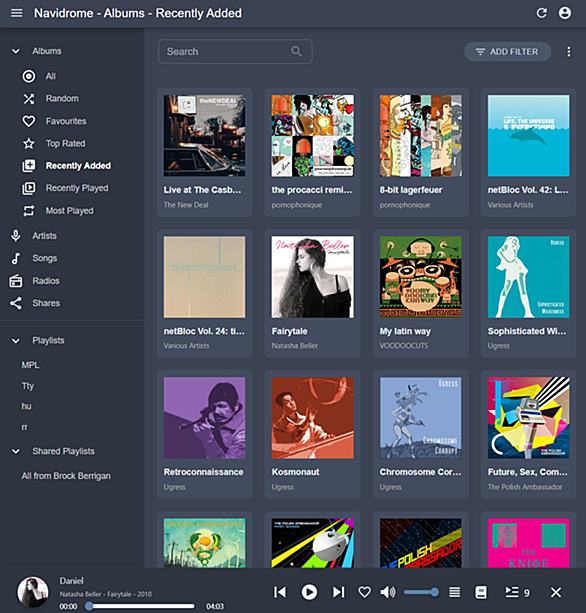Image resolution: width=586 pixels, height=613 pixels.
Task: Open All from Brock Berrigan playlist
Action: pyautogui.click(x=66, y=476)
